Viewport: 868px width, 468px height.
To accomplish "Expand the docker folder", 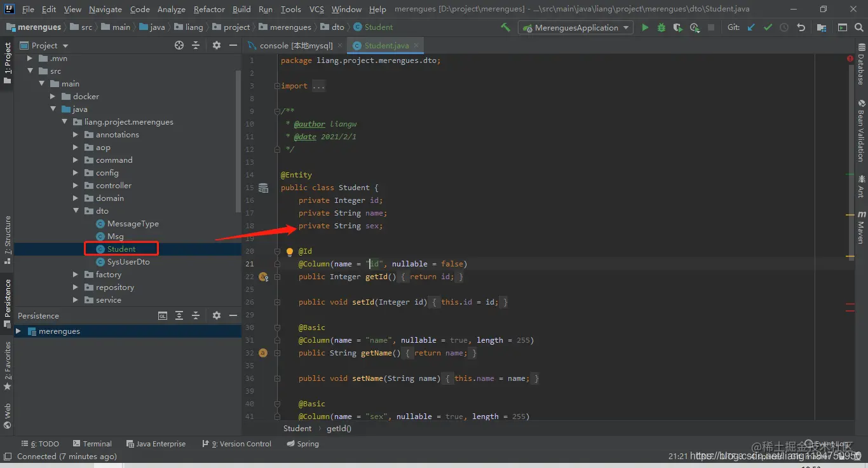I will (53, 97).
